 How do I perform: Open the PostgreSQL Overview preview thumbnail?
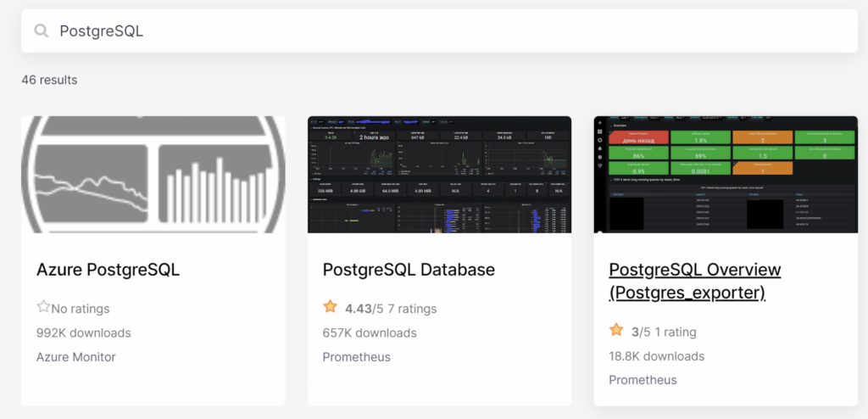pyautogui.click(x=726, y=175)
